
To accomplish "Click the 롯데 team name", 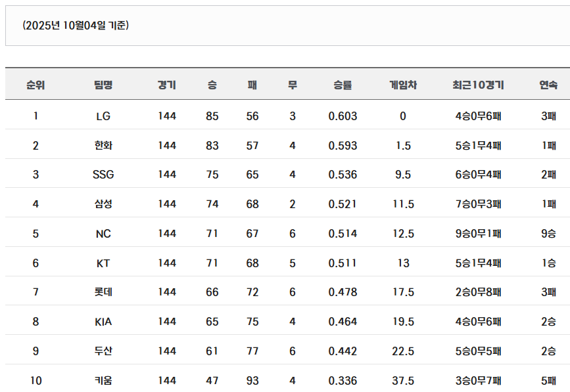I will click(103, 292).
